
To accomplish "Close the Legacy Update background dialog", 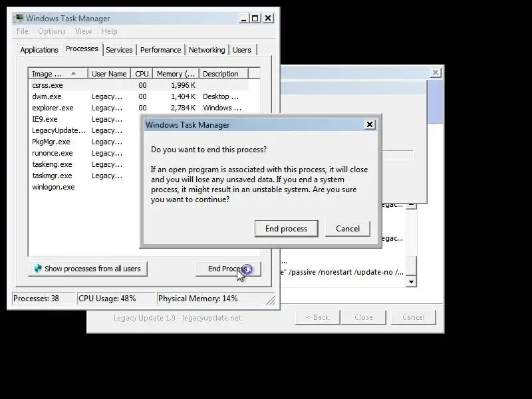I will pos(436,72).
